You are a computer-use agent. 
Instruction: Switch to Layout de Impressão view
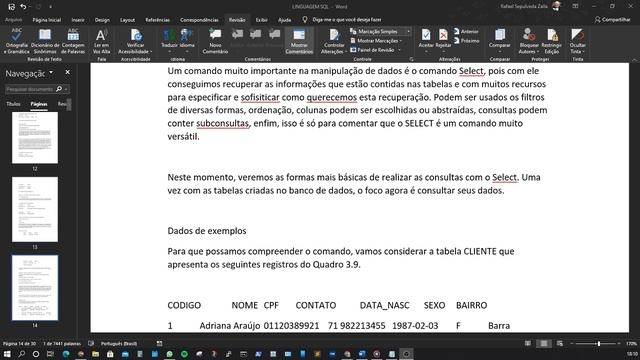544,344
